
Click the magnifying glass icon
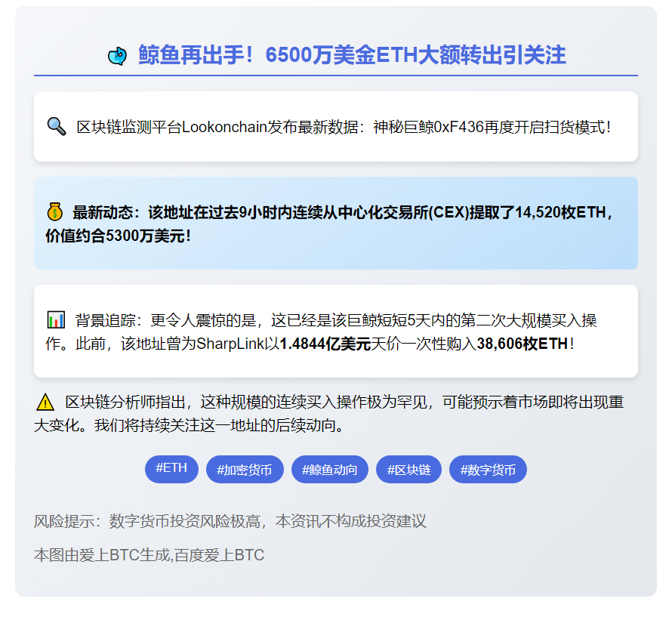coord(57,126)
